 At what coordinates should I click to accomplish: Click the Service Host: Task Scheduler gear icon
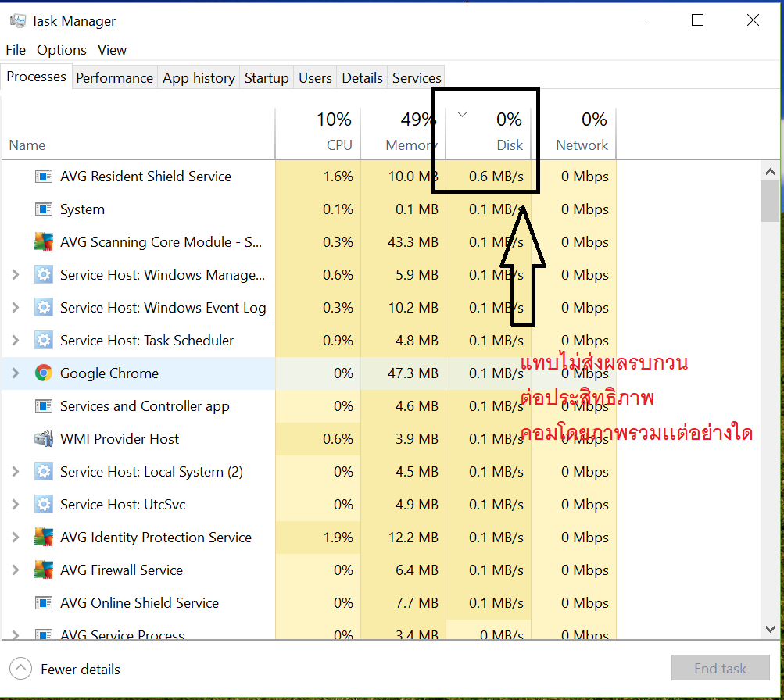44,341
